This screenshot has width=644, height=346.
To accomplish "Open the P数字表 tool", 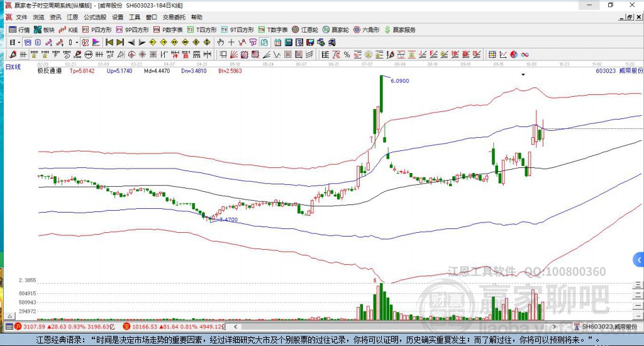I will 168,30.
